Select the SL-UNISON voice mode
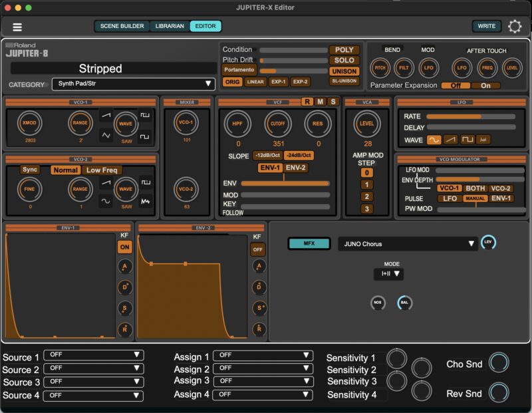 pos(344,80)
